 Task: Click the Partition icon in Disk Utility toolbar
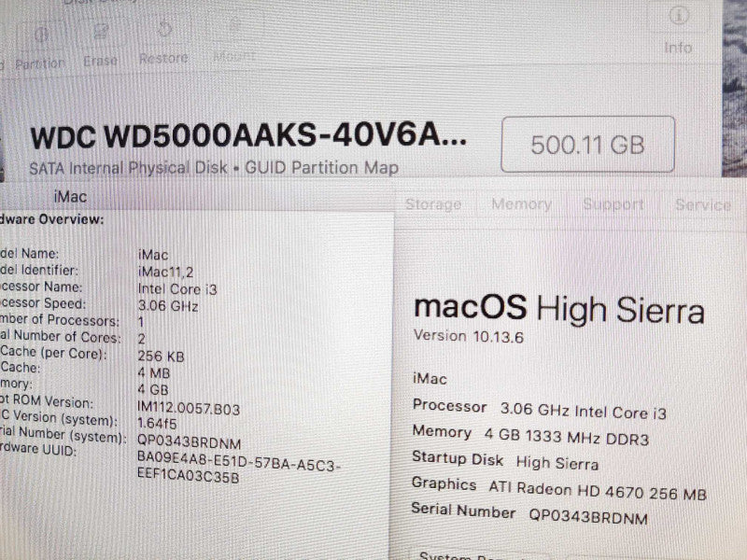pyautogui.click(x=40, y=35)
